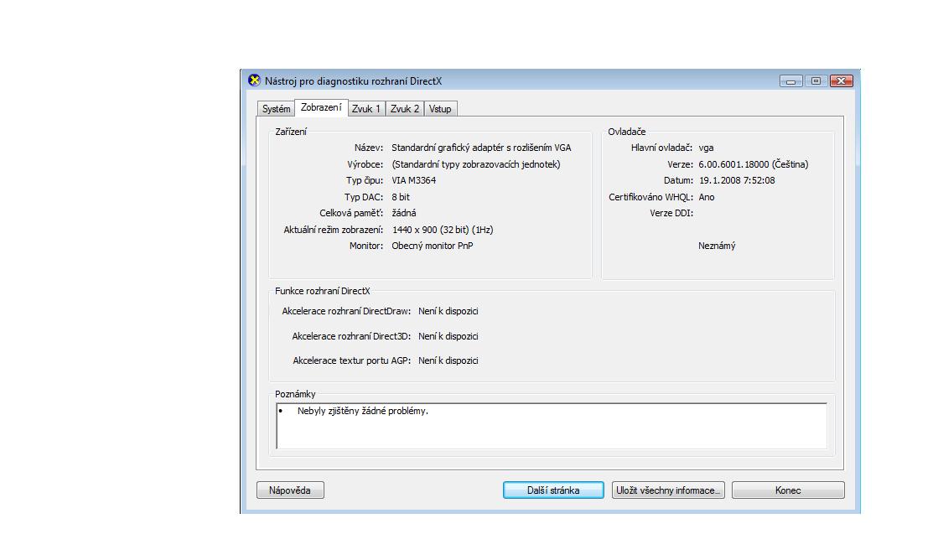Image resolution: width=938 pixels, height=560 pixels.
Task: Click the Konec button
Action: pos(788,490)
